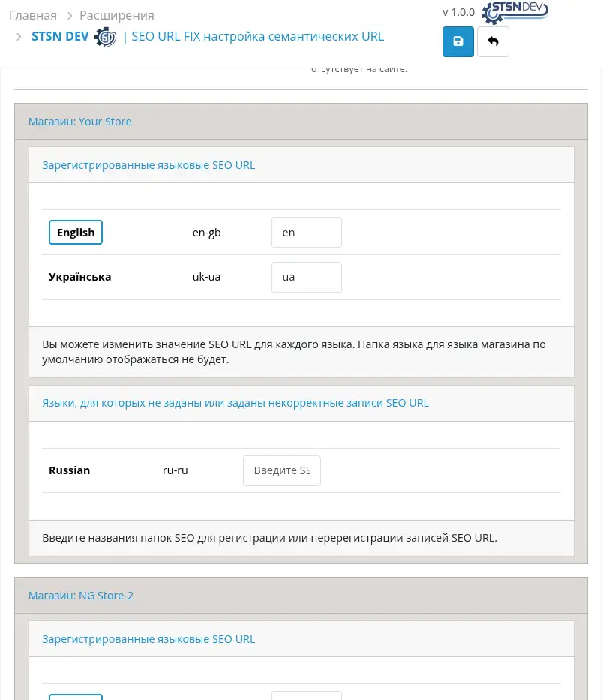This screenshot has height=700, width=603.
Task: Click NG Store-2 Зарегистрированные языковые SEO URL header
Action: point(148,639)
